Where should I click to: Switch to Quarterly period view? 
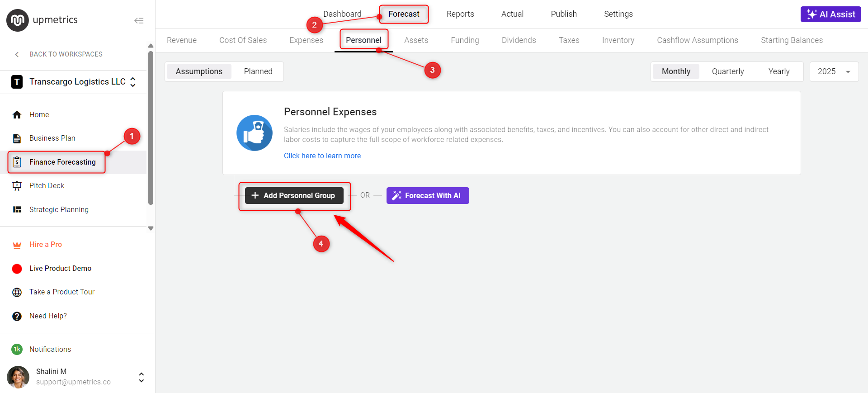coord(727,71)
